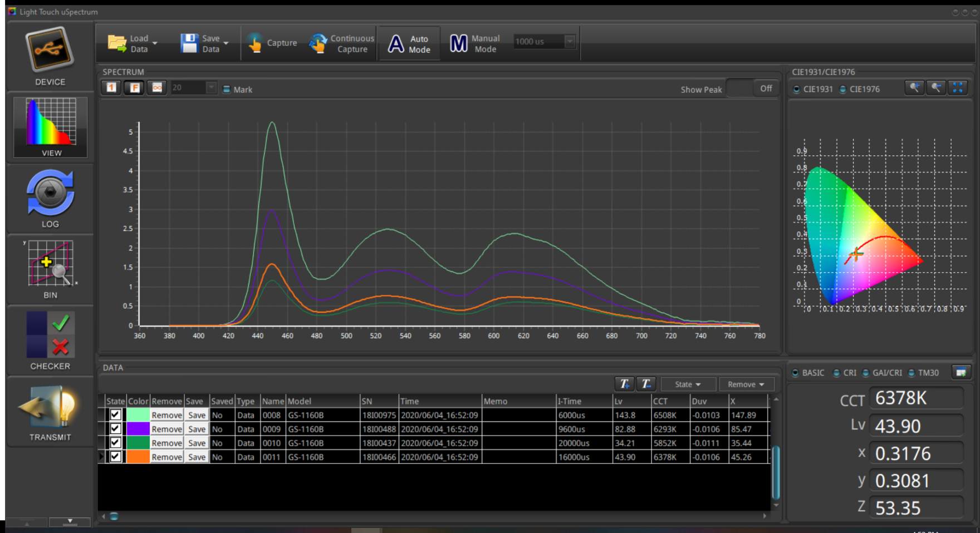
Task: Open the State dropdown in Data panel
Action: tap(687, 384)
